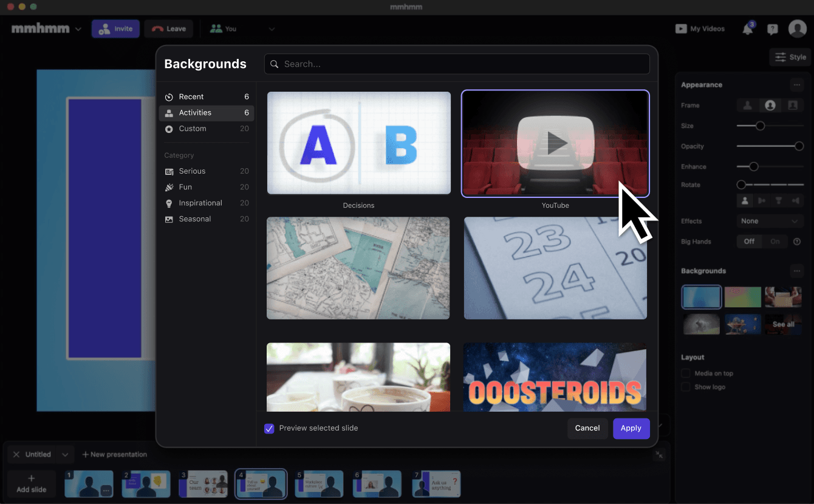Open the Untitled presentation dropdown
This screenshot has width=814, height=504.
click(x=66, y=454)
